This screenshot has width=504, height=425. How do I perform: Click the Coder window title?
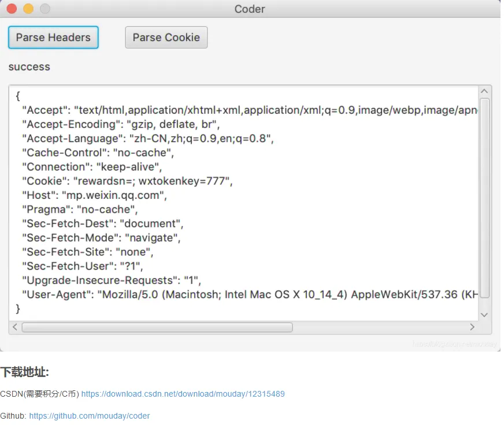coord(250,9)
